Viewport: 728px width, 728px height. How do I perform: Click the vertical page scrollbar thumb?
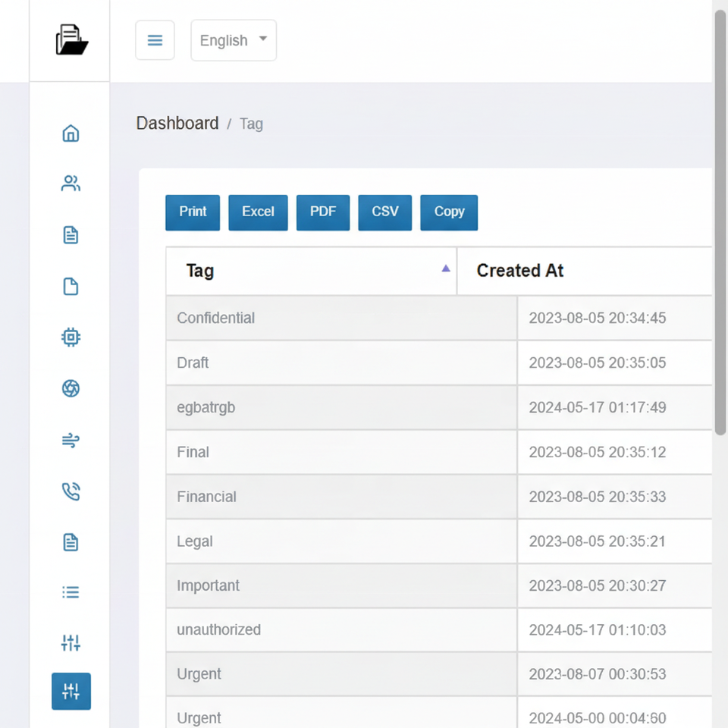click(x=720, y=222)
